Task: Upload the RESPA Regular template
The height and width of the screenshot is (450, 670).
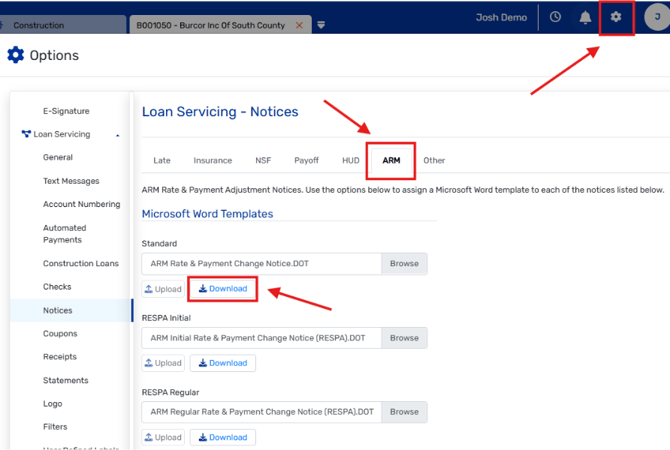Action: pos(163,437)
